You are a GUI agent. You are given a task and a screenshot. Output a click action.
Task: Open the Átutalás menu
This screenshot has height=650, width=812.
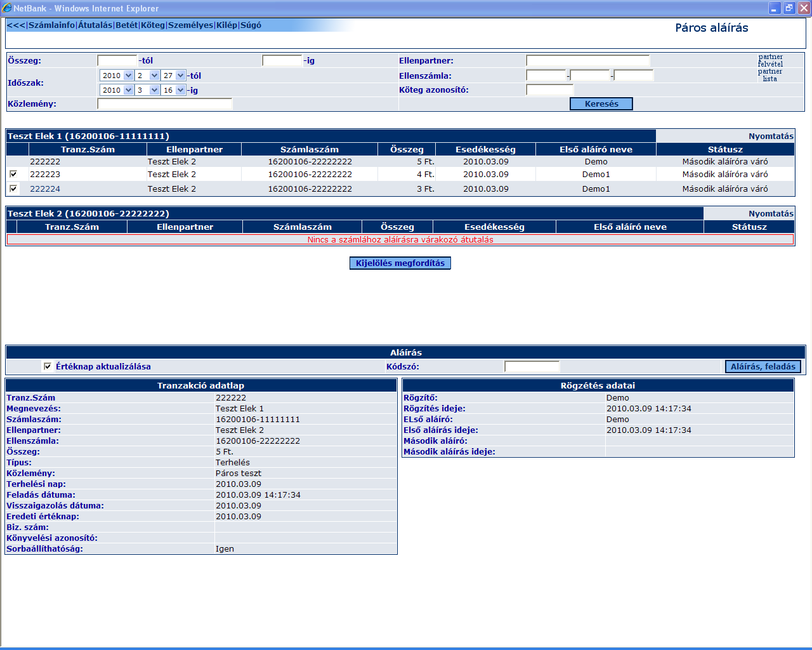pyautogui.click(x=95, y=25)
